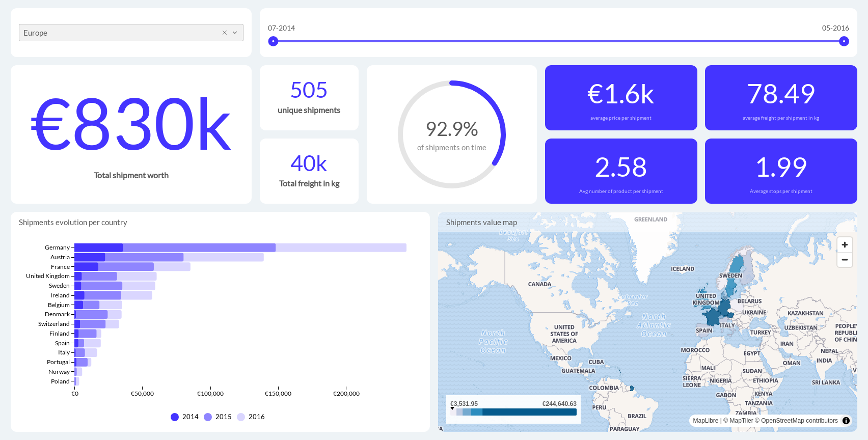Screen dimensions: 868x440
Task: Click the €1.6k average price card
Action: pyautogui.click(x=620, y=98)
